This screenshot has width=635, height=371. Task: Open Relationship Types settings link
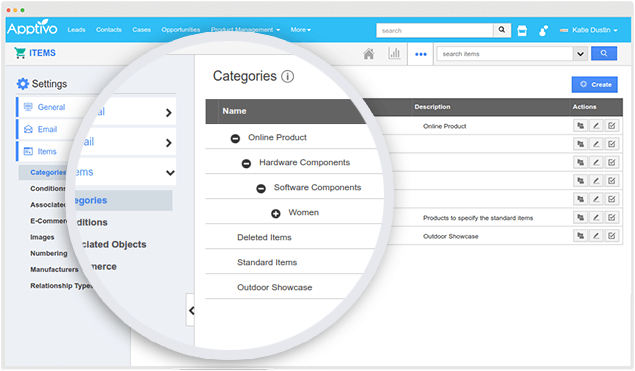pyautogui.click(x=62, y=286)
